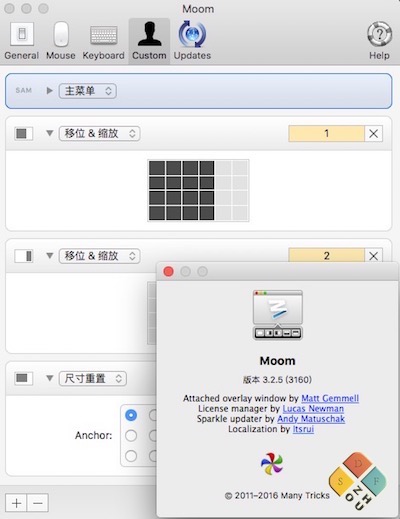Clear the shortcut 2 with X button
This screenshot has width=400, height=519.
(373, 255)
